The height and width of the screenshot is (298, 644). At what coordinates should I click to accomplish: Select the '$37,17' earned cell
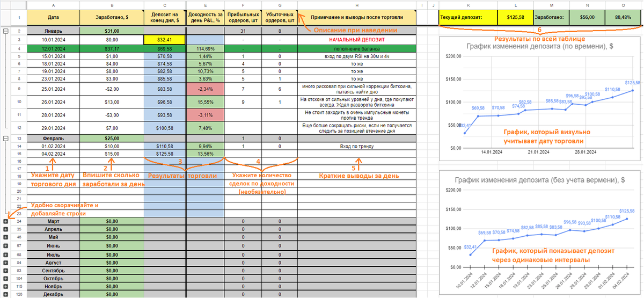[x=112, y=48]
